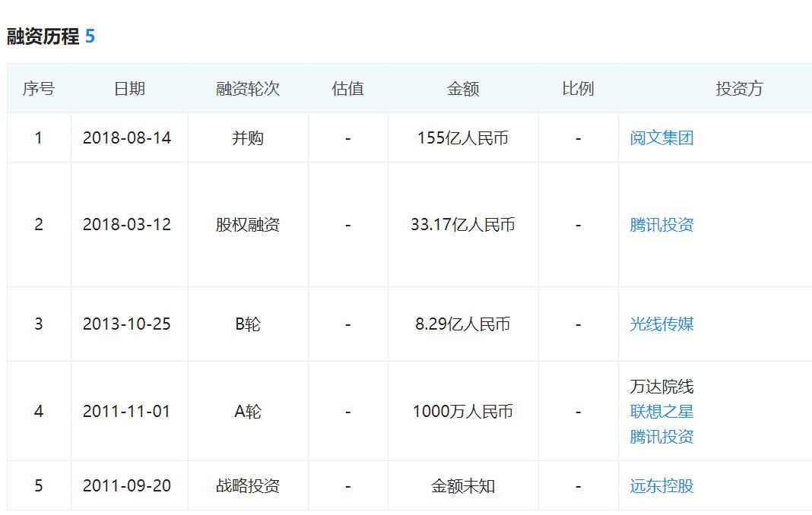Click the row number 1 cell
The image size is (812, 515).
coord(39,138)
